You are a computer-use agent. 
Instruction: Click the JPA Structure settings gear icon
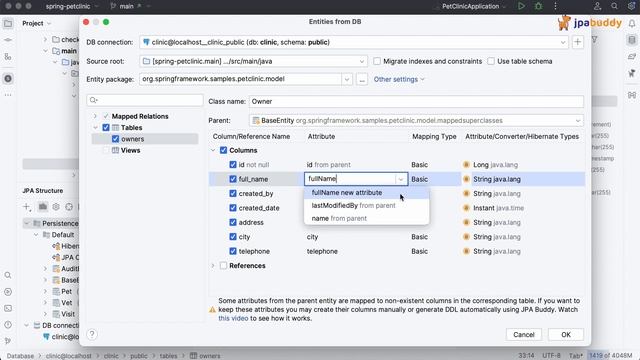[x=56, y=207]
